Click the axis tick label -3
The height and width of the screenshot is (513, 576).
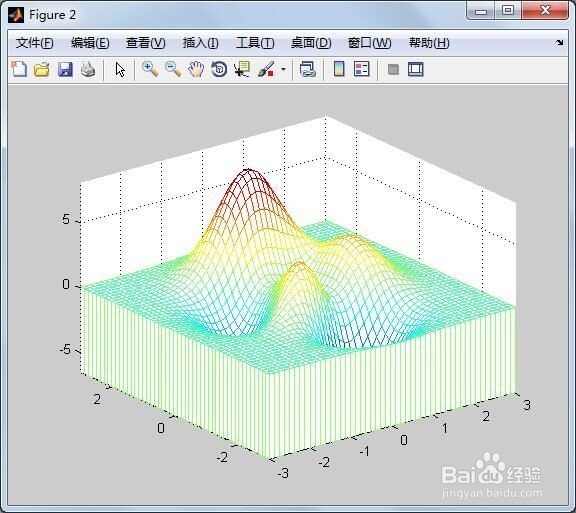pos(283,473)
